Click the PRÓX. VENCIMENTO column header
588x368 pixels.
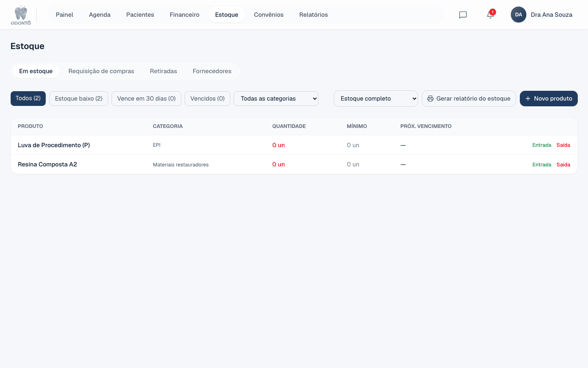point(426,126)
